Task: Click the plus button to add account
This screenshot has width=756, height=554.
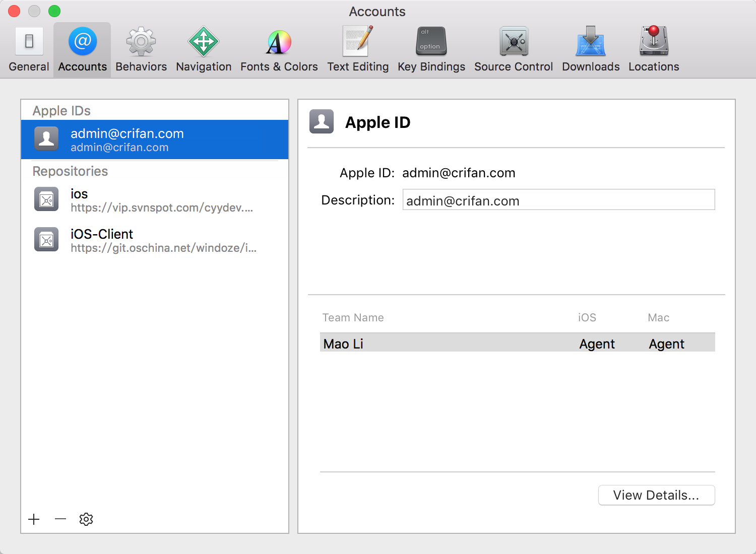Action: (34, 519)
